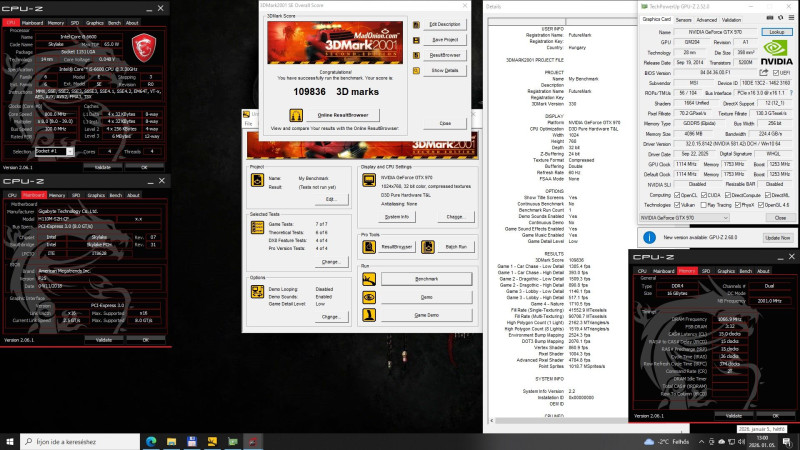Toggle the Vulkan checkbox

[x=677, y=205]
